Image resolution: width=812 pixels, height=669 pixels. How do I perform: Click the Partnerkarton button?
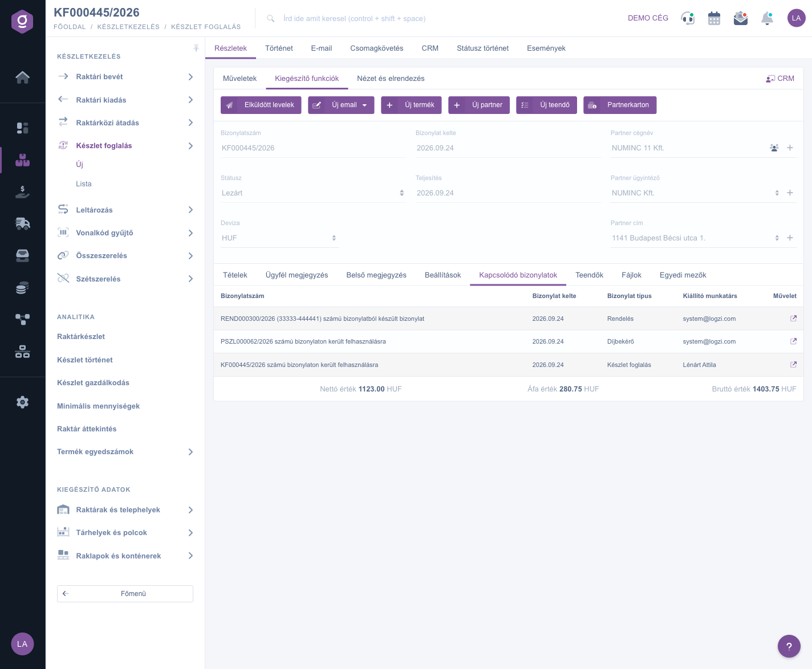pyautogui.click(x=620, y=105)
